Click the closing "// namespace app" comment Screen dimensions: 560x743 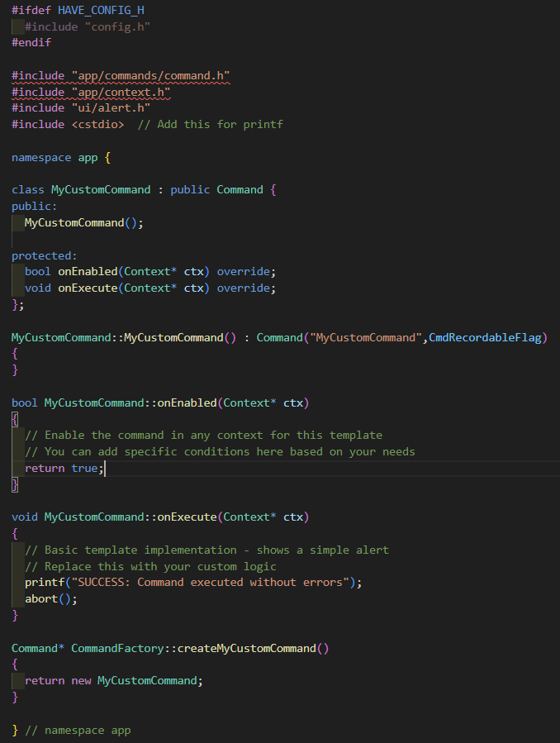[x=78, y=730]
